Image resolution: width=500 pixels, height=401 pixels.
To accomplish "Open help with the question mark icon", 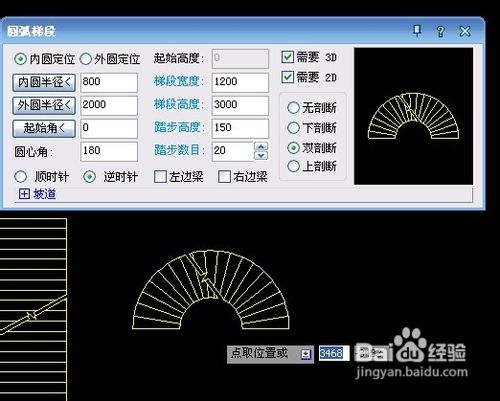I will 441,32.
